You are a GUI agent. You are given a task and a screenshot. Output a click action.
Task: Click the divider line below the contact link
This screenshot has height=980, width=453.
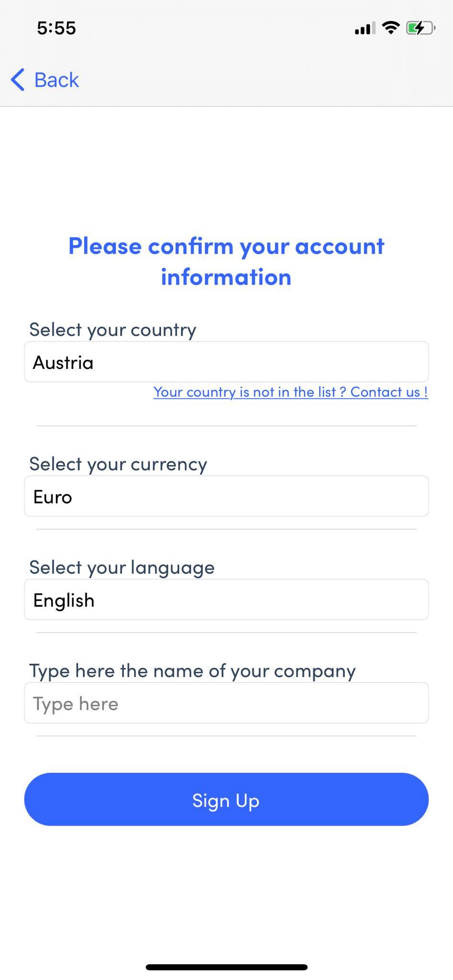pyautogui.click(x=226, y=425)
